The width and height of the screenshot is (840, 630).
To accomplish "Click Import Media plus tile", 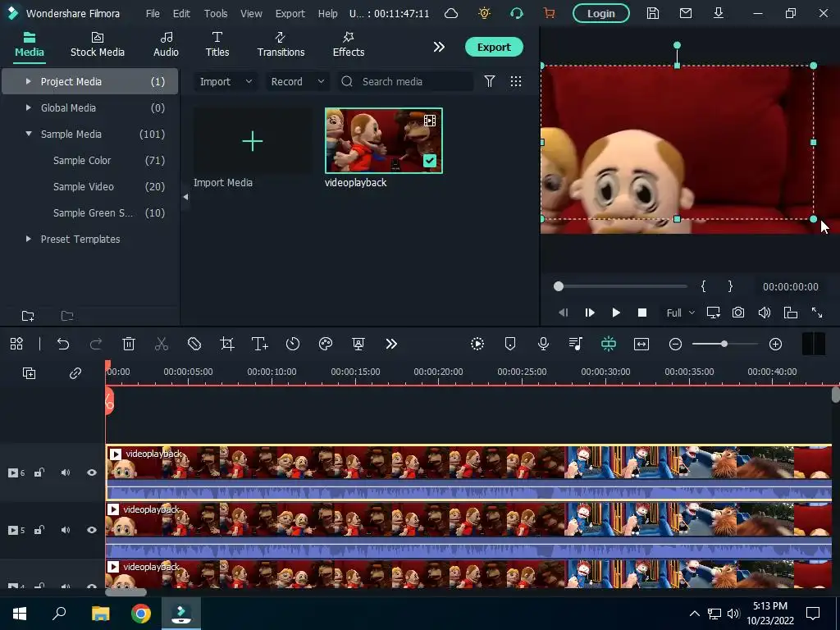I will coord(253,141).
